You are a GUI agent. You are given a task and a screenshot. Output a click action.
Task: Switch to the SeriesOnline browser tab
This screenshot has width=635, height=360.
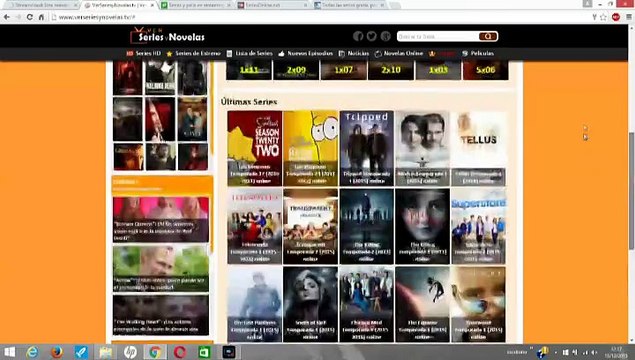(273, 5)
